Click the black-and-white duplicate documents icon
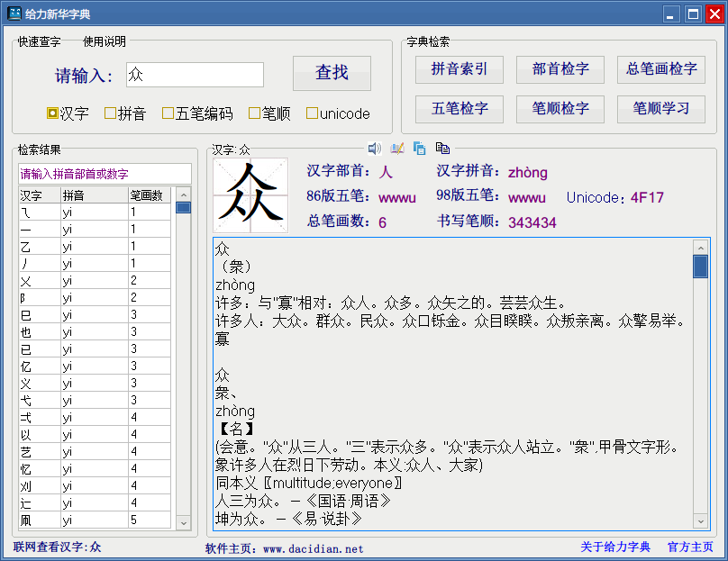The width and height of the screenshot is (728, 561). (x=442, y=149)
